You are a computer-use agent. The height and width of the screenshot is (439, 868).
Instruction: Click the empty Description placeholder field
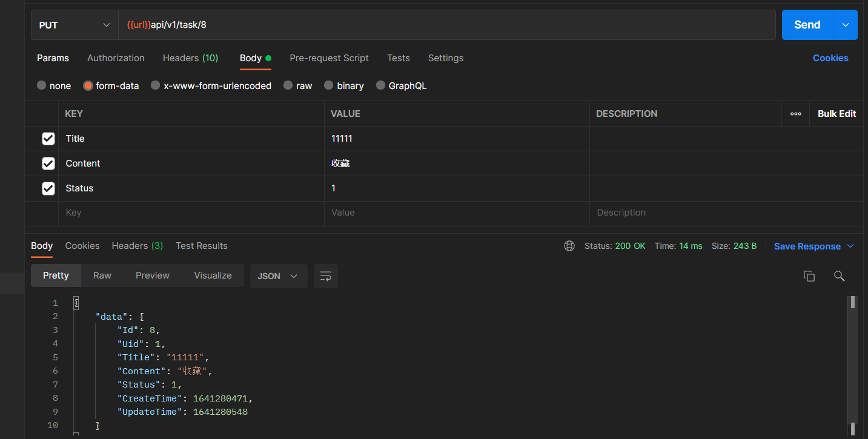coord(726,213)
